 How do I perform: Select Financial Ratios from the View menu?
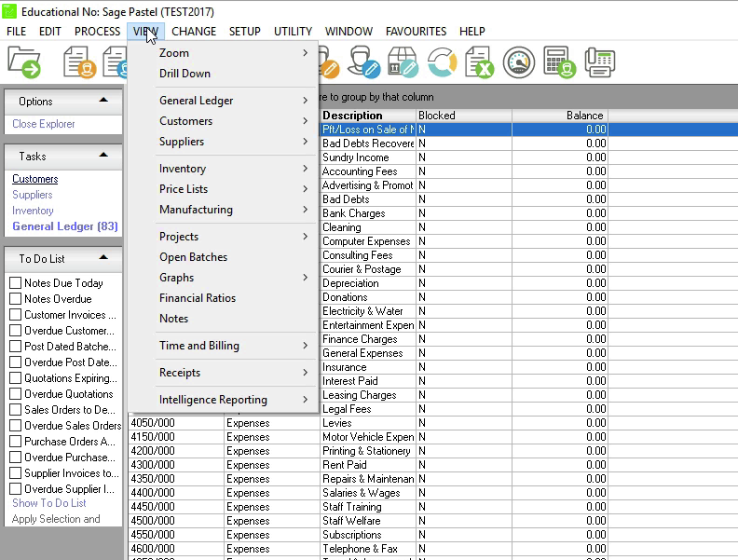[x=198, y=298]
